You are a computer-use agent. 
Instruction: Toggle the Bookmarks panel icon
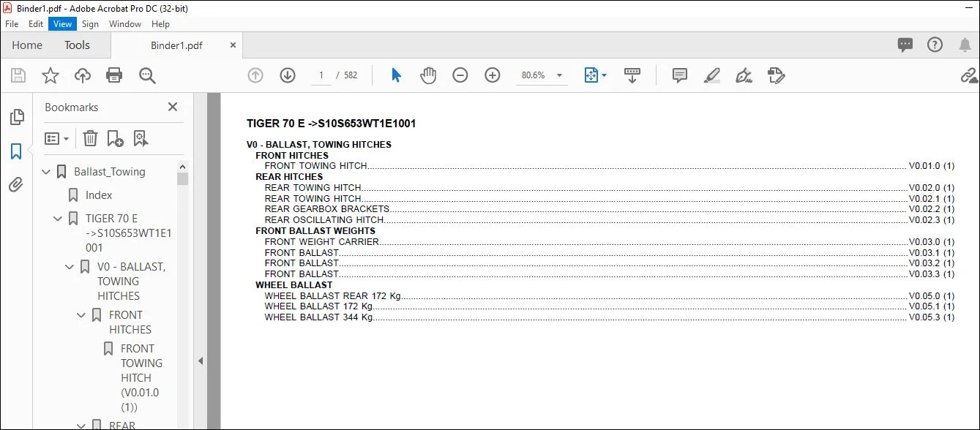click(x=16, y=151)
